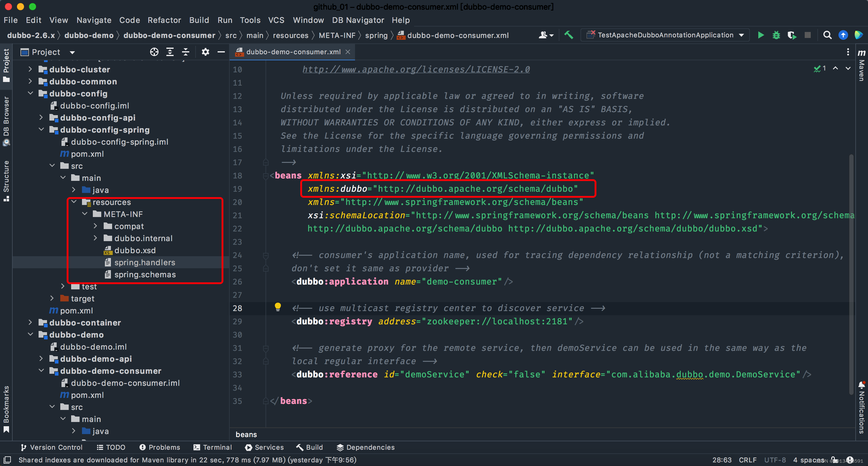Screen dimensions: 868x466
Task: Open the LICENSE-2.0 URL link
Action: point(416,69)
